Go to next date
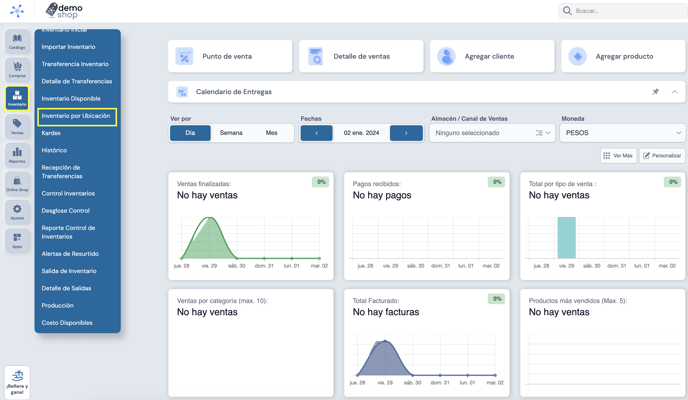688x400 pixels. coord(406,133)
